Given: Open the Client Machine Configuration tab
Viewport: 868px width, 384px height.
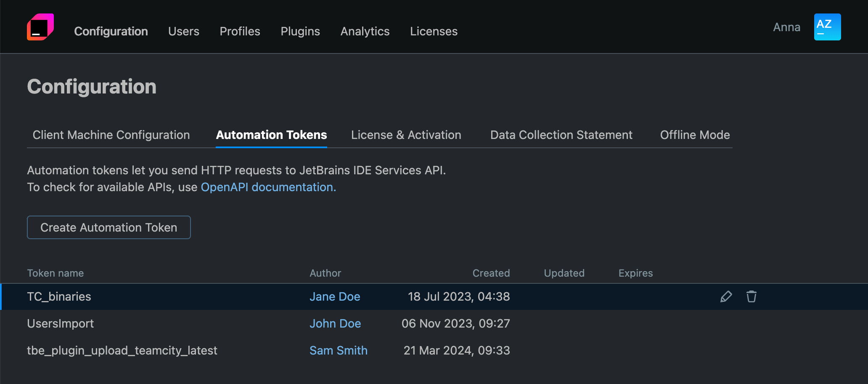Looking at the screenshot, I should click(111, 135).
